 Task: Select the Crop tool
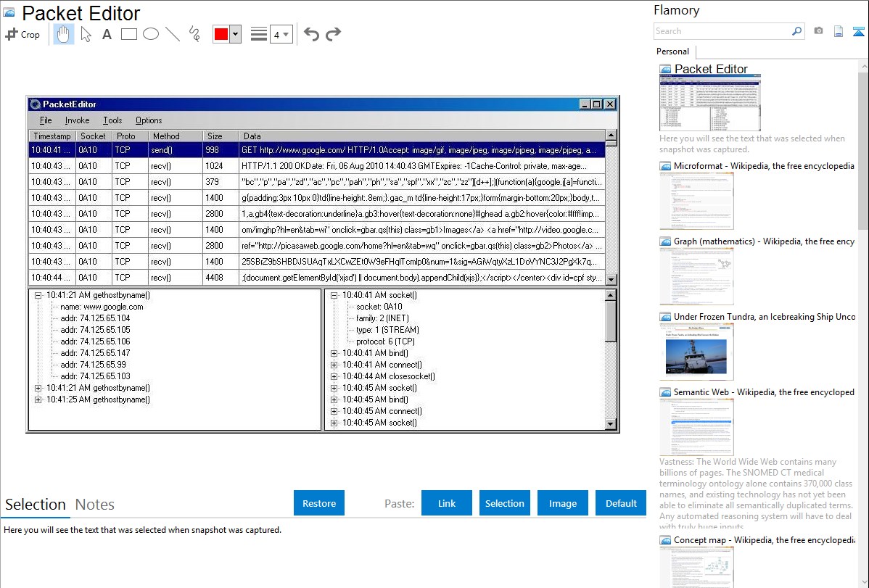tap(22, 34)
